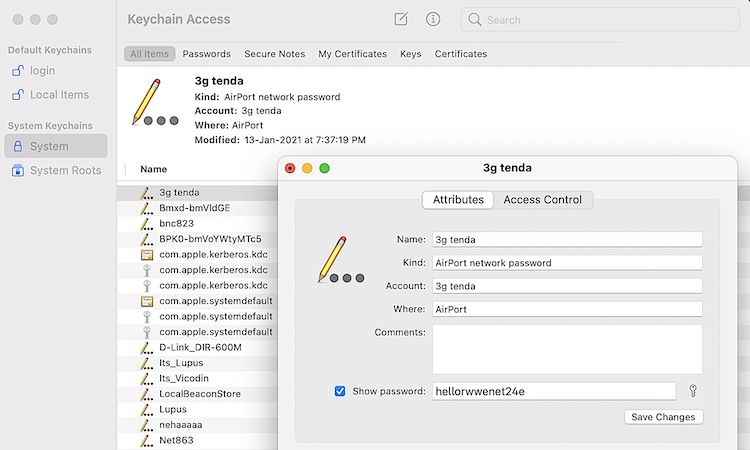Image resolution: width=750 pixels, height=450 pixels.
Task: Click the Save Changes button
Action: pyautogui.click(x=663, y=417)
